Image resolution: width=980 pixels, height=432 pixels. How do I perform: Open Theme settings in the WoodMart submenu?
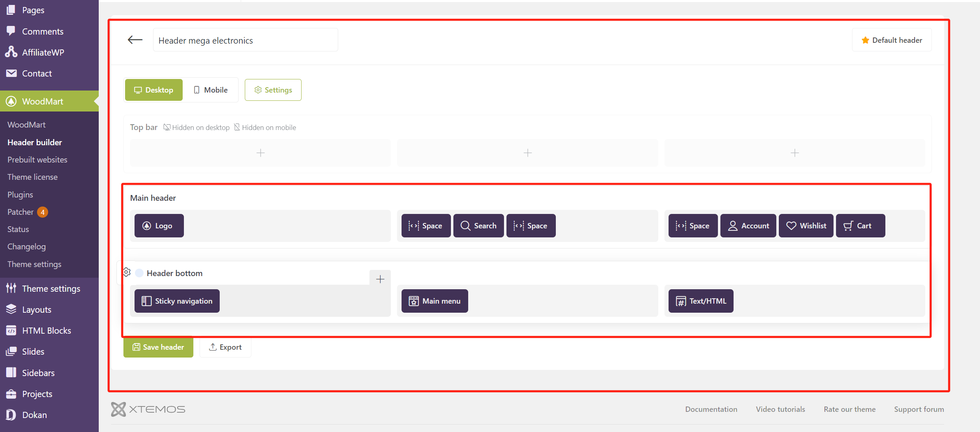pos(34,264)
